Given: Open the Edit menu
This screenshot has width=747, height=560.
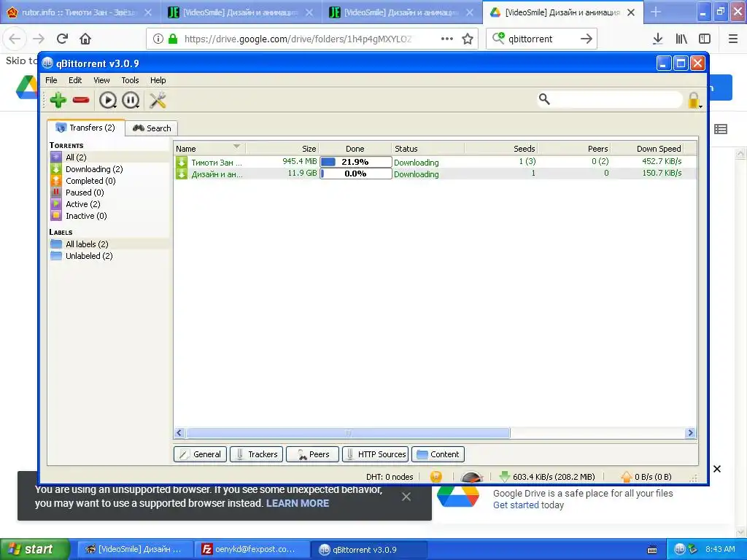Looking at the screenshot, I should pos(75,80).
